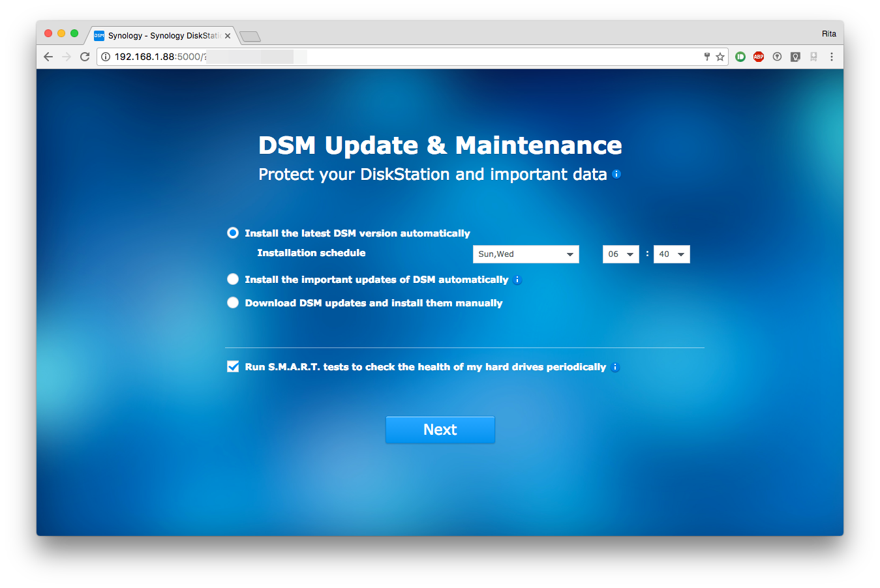Click info icon beside S.M.A.R.T. tests option
Screen dimensions: 880x588
[x=615, y=367]
